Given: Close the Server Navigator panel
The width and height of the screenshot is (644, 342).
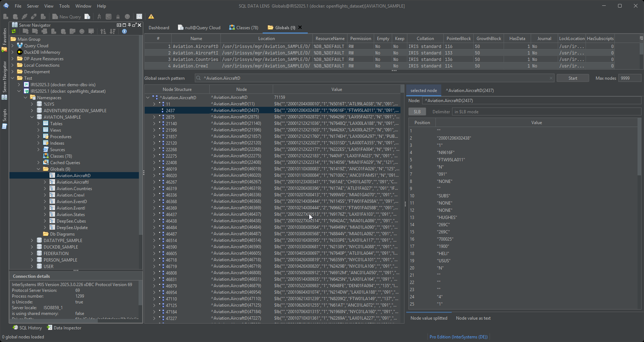Looking at the screenshot, I should [x=139, y=25].
